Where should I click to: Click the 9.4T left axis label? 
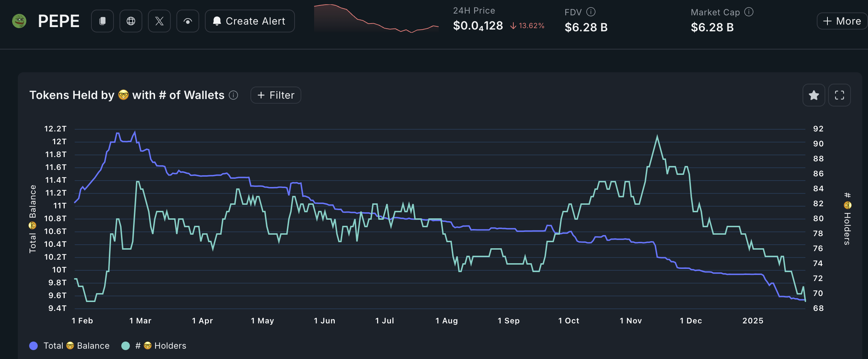57,308
